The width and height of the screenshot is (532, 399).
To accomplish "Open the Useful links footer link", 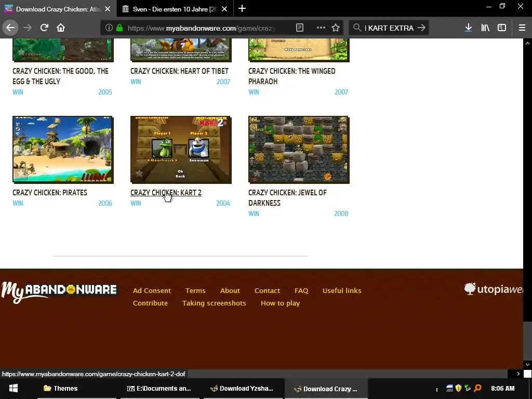I will [x=342, y=290].
